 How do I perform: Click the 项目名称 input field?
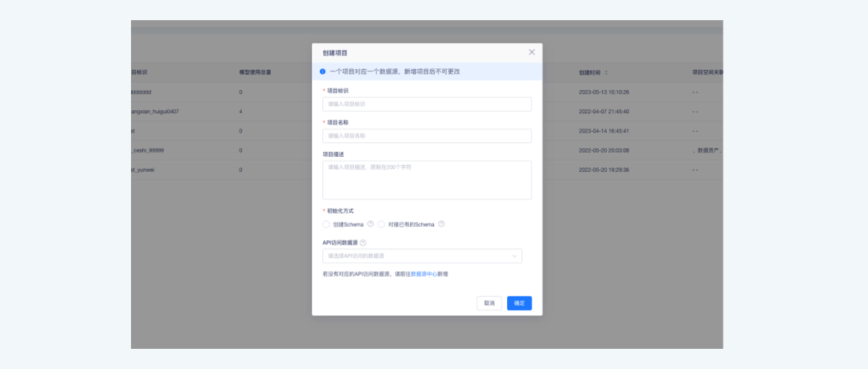pyautogui.click(x=427, y=136)
